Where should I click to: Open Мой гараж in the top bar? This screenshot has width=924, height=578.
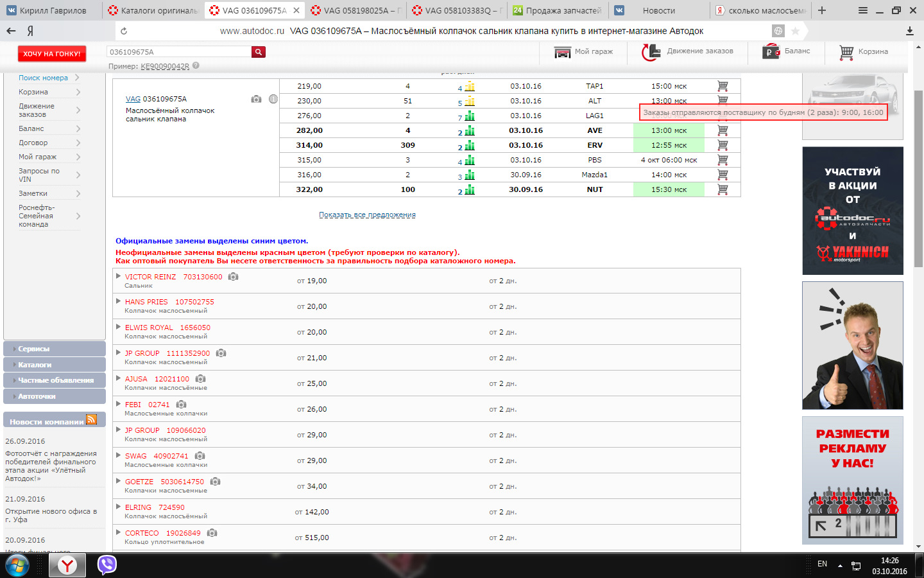tap(584, 51)
